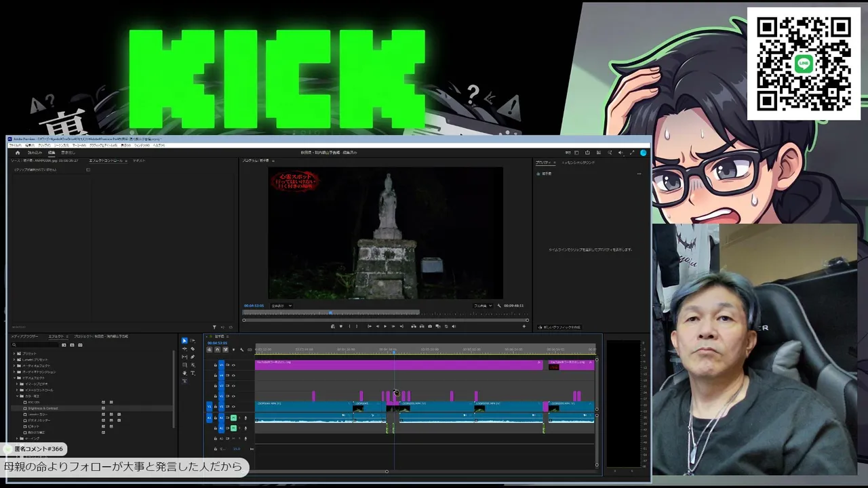The width and height of the screenshot is (868, 488).
Task: Expand the Lumetri プリセット folder
Action: (x=14, y=360)
